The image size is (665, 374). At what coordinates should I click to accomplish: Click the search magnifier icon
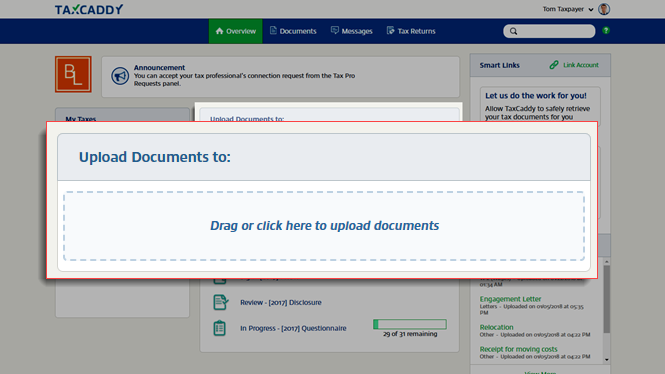pyautogui.click(x=514, y=31)
